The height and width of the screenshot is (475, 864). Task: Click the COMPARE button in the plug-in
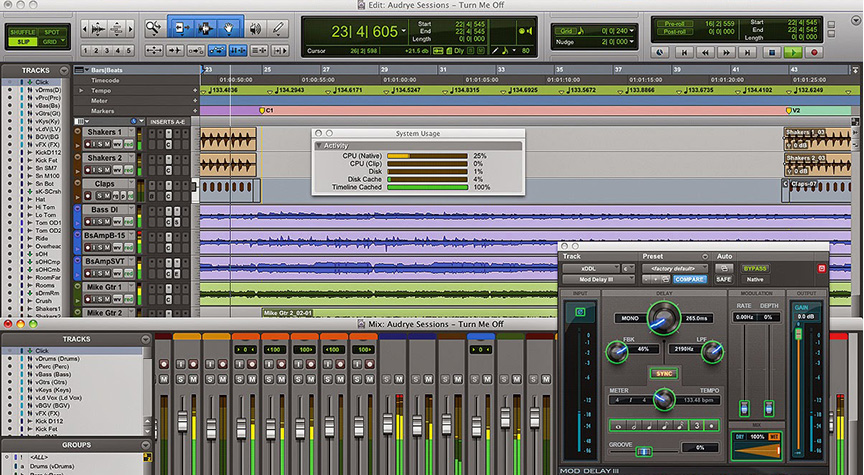coord(688,280)
